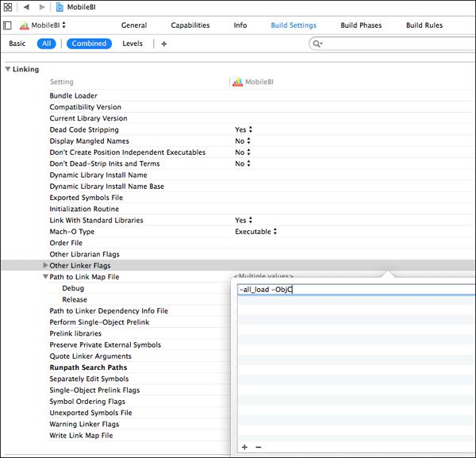Select Single-Object Prelink Flags row
Viewport: 476px width, 458px height.
click(x=94, y=390)
